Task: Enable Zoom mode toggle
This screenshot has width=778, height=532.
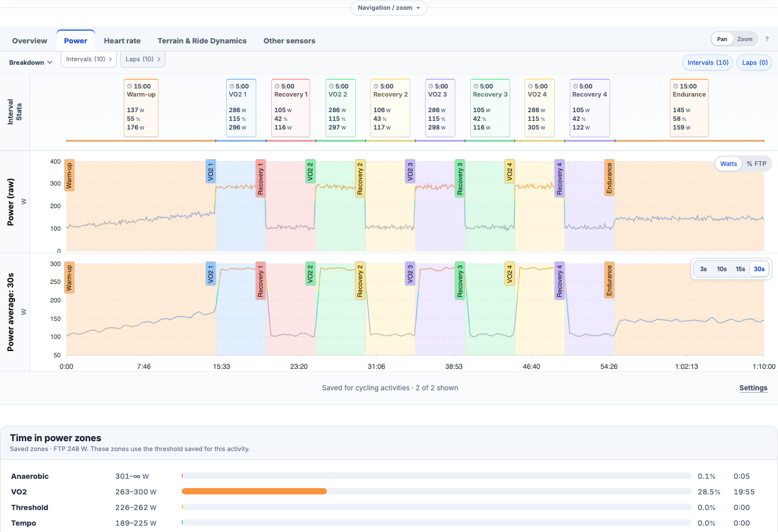Action: click(x=745, y=39)
